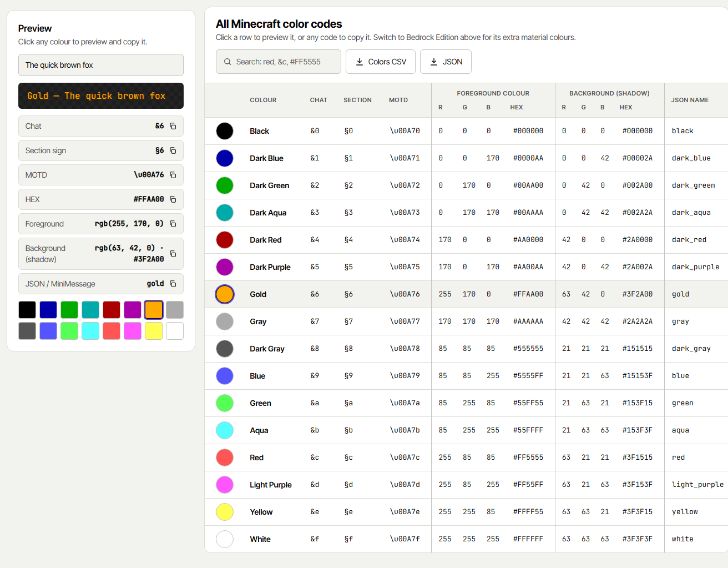Pick the yellow palette swatch

(x=154, y=331)
